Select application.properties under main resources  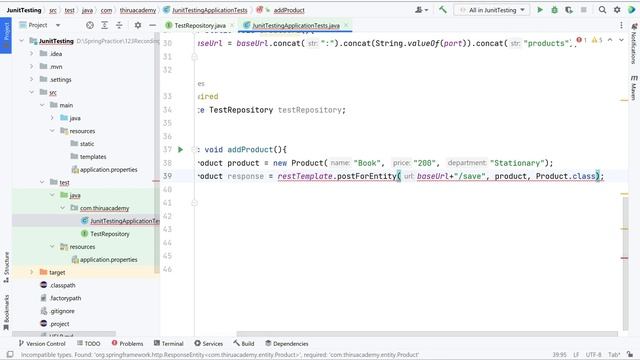coord(109,169)
